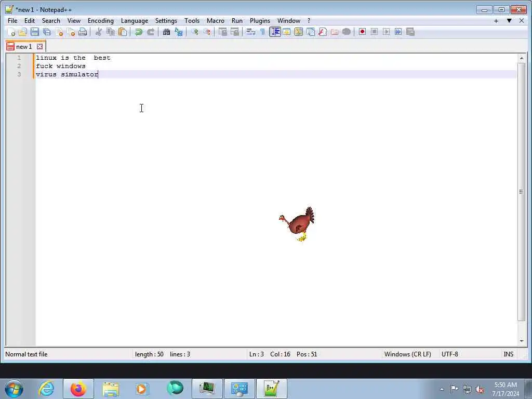Save the current recorded macro icon
The height and width of the screenshot is (399, 532).
[410, 32]
